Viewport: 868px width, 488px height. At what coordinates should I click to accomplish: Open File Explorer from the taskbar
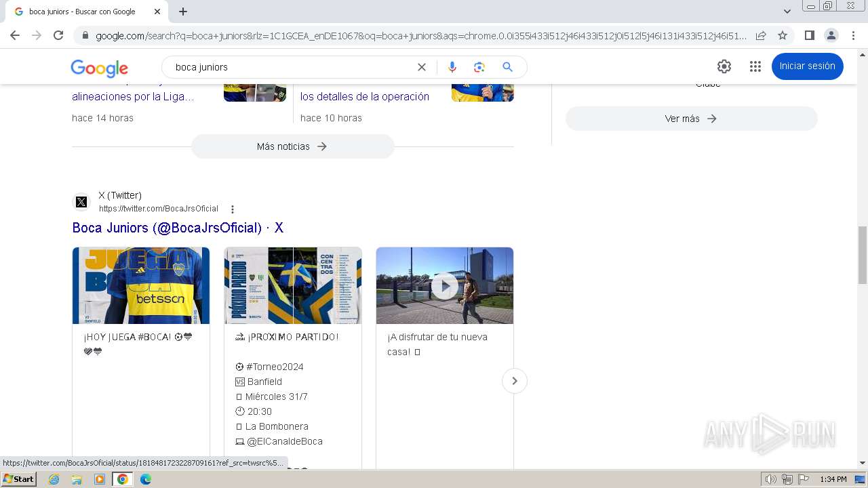coord(77,479)
